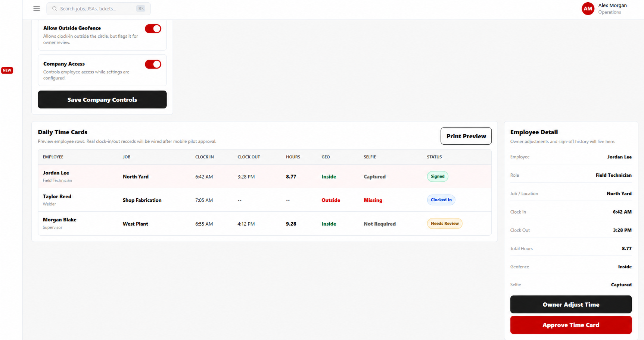Image resolution: width=644 pixels, height=340 pixels.
Task: Select Jordan Lee employee row name
Action: coord(56,173)
